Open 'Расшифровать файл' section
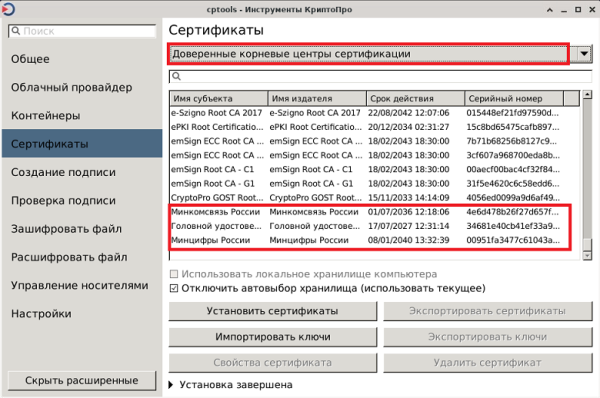The image size is (600, 398). 82,257
